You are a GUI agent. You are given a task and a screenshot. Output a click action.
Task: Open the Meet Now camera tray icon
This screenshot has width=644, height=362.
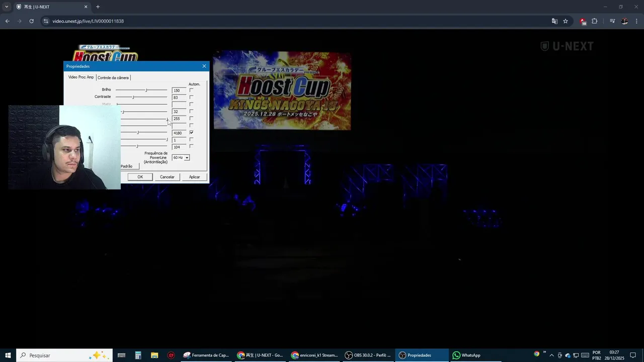560,355
